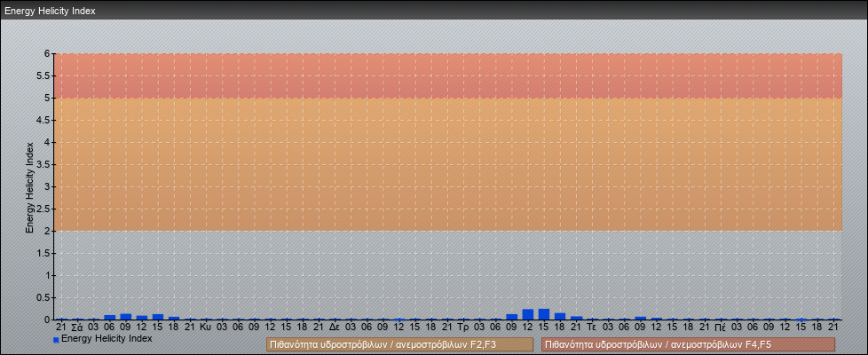
Task: Click the y-axis value 0.5
Action: [44, 297]
